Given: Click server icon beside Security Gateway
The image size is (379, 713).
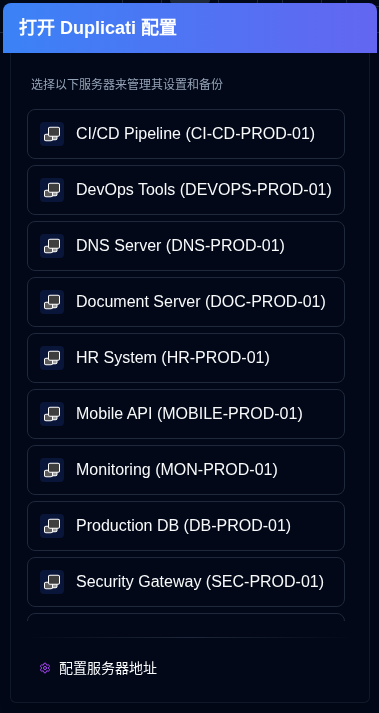Looking at the screenshot, I should pyautogui.click(x=52, y=581).
